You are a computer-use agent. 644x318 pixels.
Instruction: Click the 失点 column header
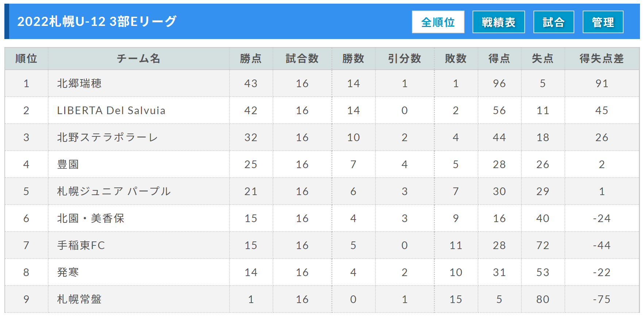pos(543,58)
